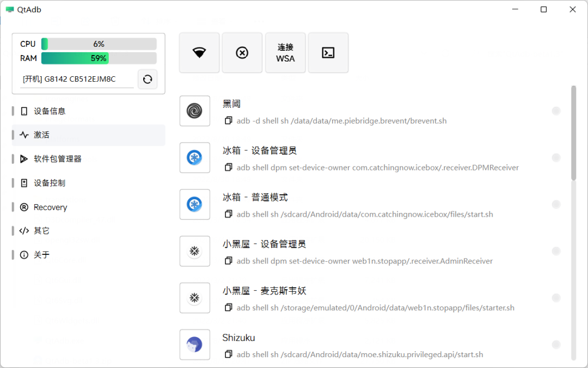Copy the Shizuku start.sh command
This screenshot has height=368, width=588.
228,354
